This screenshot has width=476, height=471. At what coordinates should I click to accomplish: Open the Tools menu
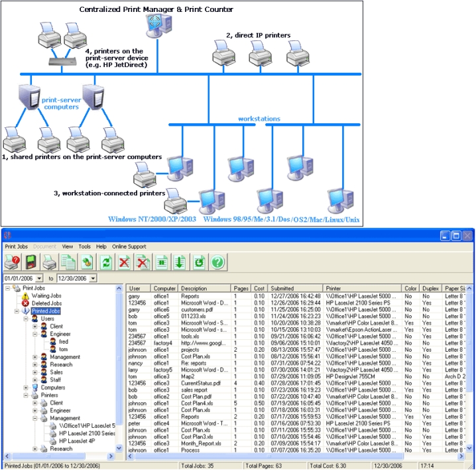84,246
